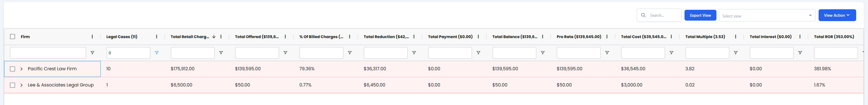Expand the Pacific Crest Law Firm row
The height and width of the screenshot is (105, 868).
pos(21,69)
